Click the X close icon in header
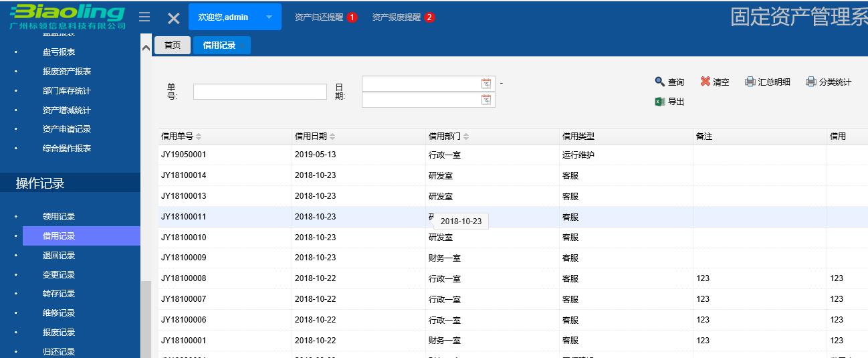This screenshot has height=358, width=868. coord(173,18)
